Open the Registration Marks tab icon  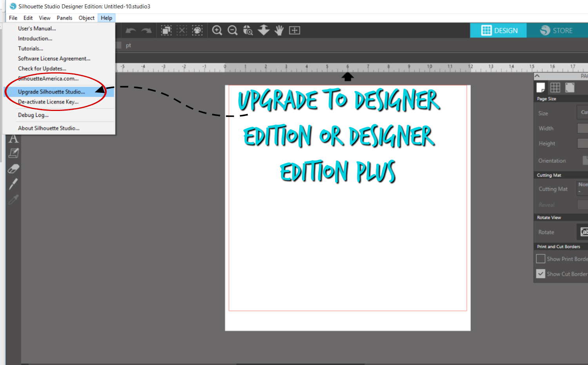pyautogui.click(x=570, y=87)
